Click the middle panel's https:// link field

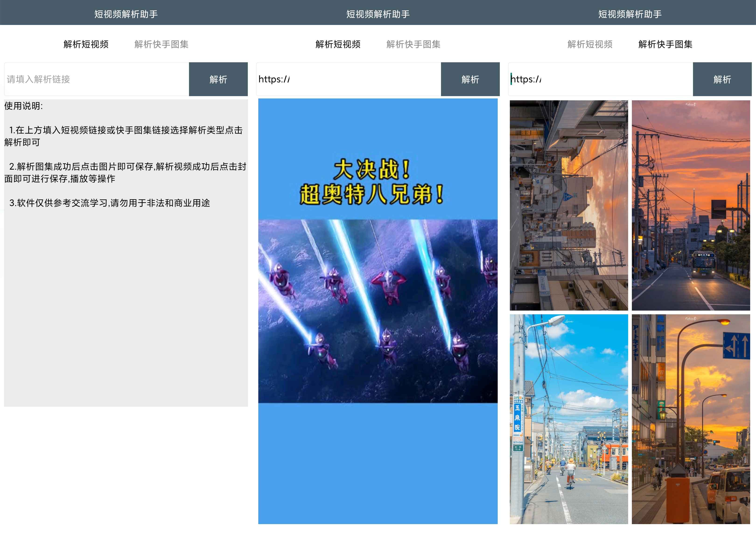[348, 79]
